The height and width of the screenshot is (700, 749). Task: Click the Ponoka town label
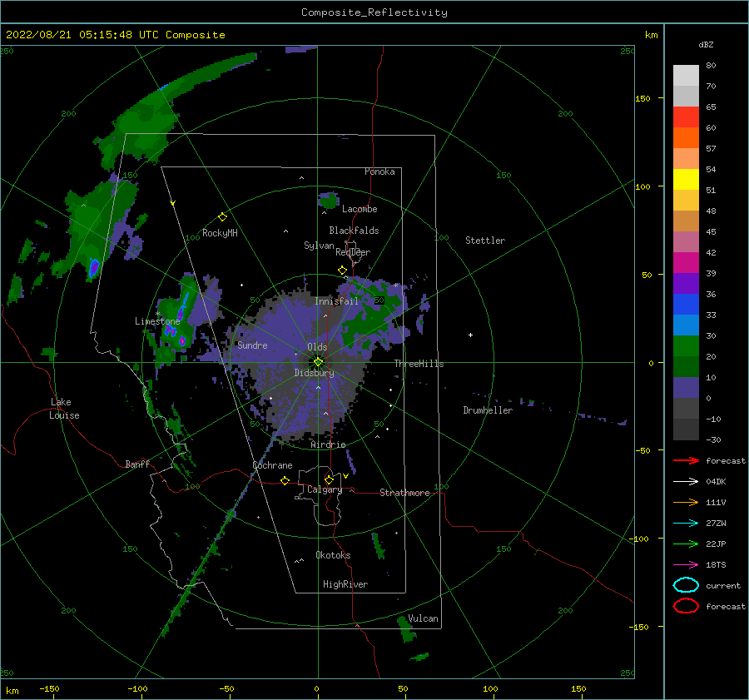pyautogui.click(x=379, y=171)
